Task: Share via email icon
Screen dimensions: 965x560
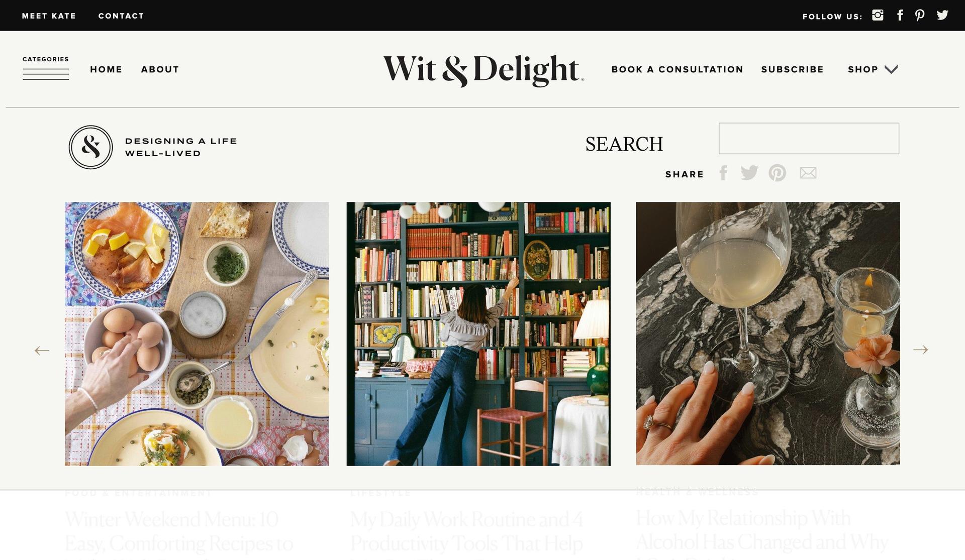Action: [x=808, y=173]
